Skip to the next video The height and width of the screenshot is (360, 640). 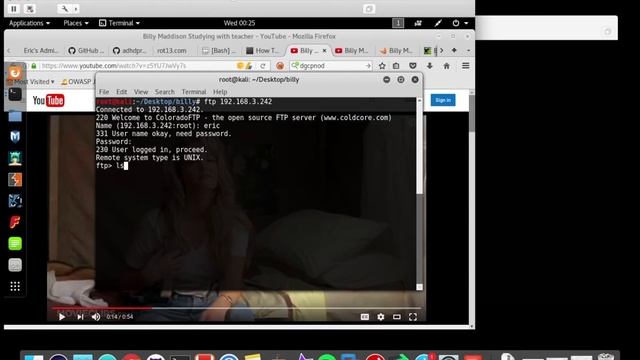pos(80,317)
